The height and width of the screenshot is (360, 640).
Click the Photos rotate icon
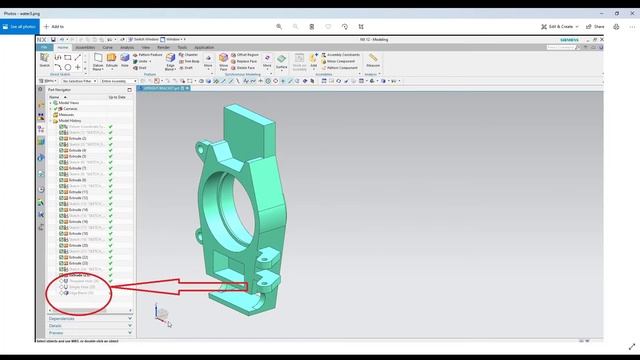pos(345,27)
